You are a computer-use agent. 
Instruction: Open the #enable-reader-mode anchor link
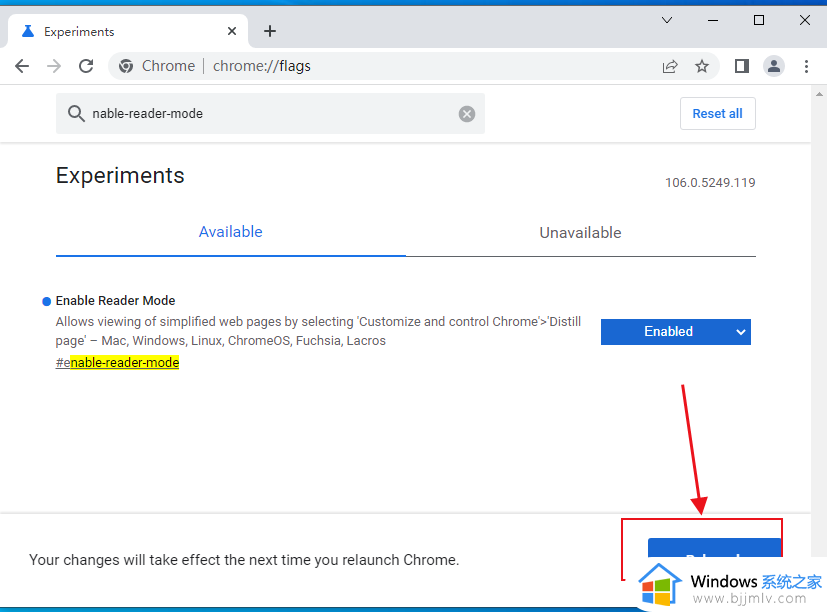[117, 362]
